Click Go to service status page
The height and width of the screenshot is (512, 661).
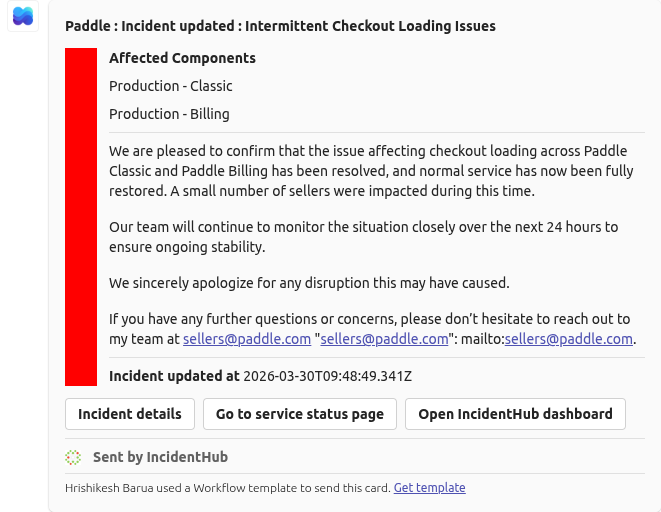tap(300, 414)
